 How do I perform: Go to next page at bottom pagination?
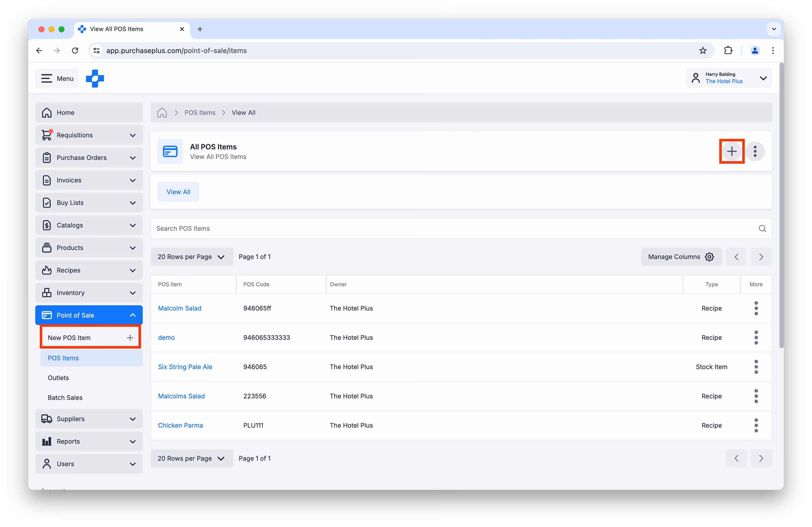click(761, 458)
